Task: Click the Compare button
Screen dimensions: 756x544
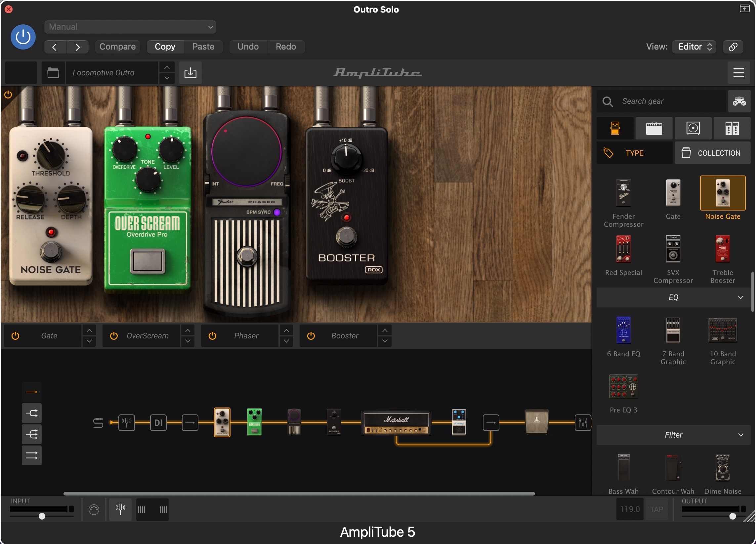Action: [x=117, y=47]
